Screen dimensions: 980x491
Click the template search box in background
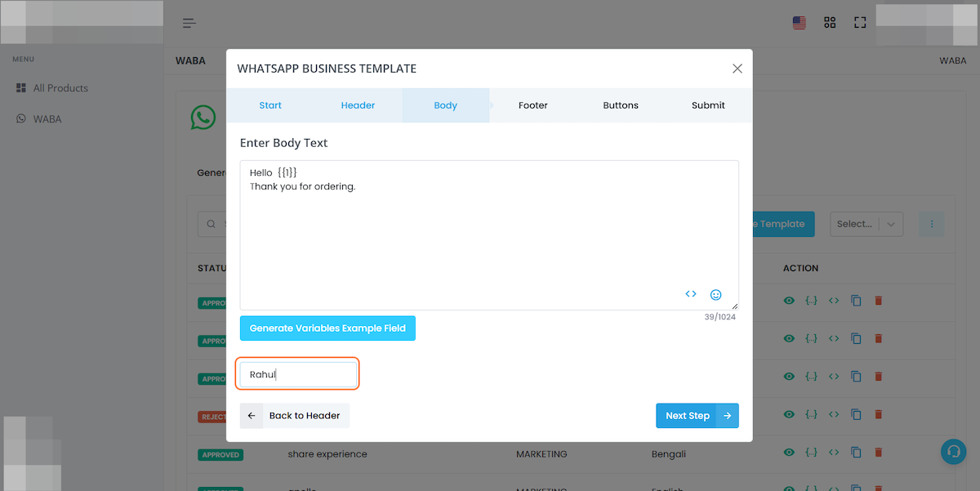tap(212, 224)
